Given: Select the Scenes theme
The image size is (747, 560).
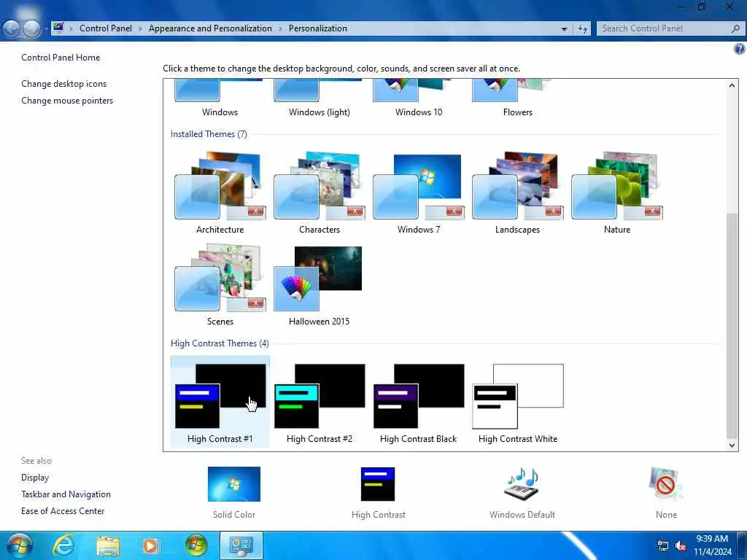Looking at the screenshot, I should click(x=220, y=285).
